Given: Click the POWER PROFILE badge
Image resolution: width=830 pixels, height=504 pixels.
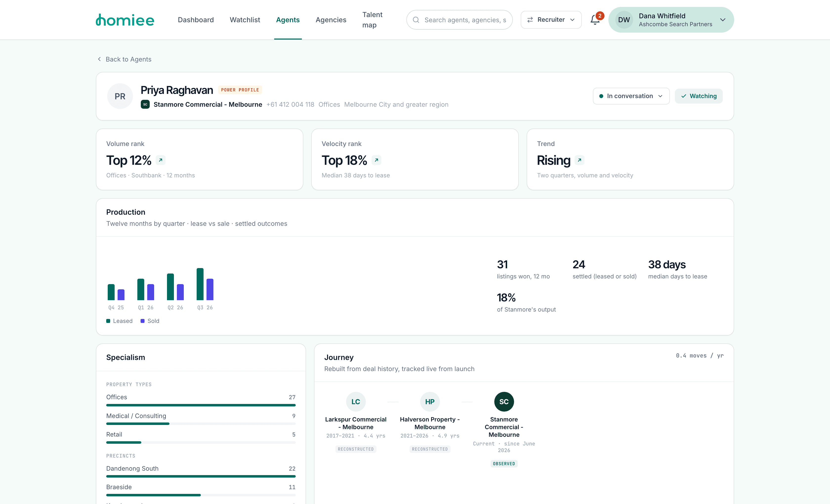Looking at the screenshot, I should point(240,90).
